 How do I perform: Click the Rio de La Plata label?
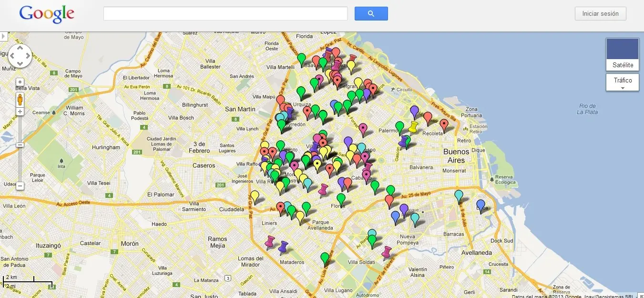click(x=587, y=109)
